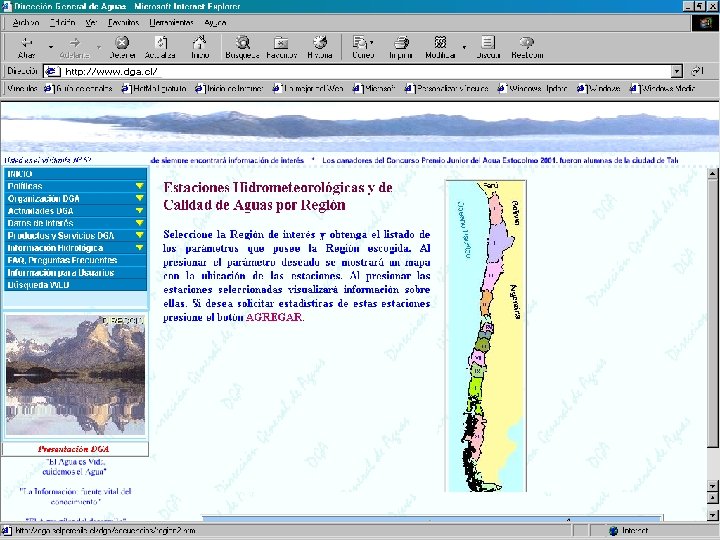This screenshot has height=540, width=720.
Task: Click the Ir go button beside address bar
Action: [698, 71]
